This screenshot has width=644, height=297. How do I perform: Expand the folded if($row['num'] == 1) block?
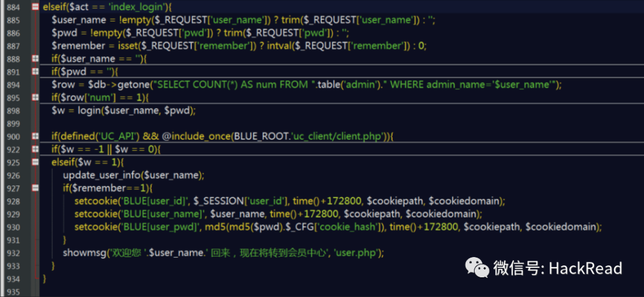35,97
